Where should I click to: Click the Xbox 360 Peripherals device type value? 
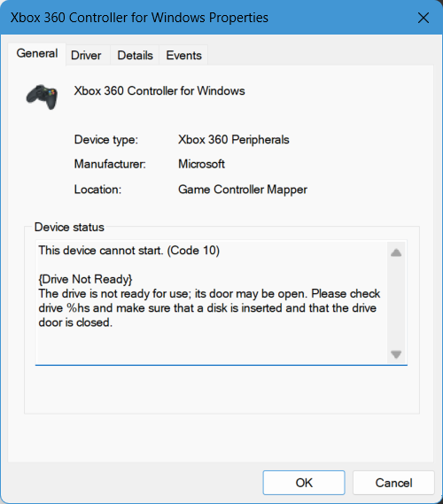tap(234, 139)
